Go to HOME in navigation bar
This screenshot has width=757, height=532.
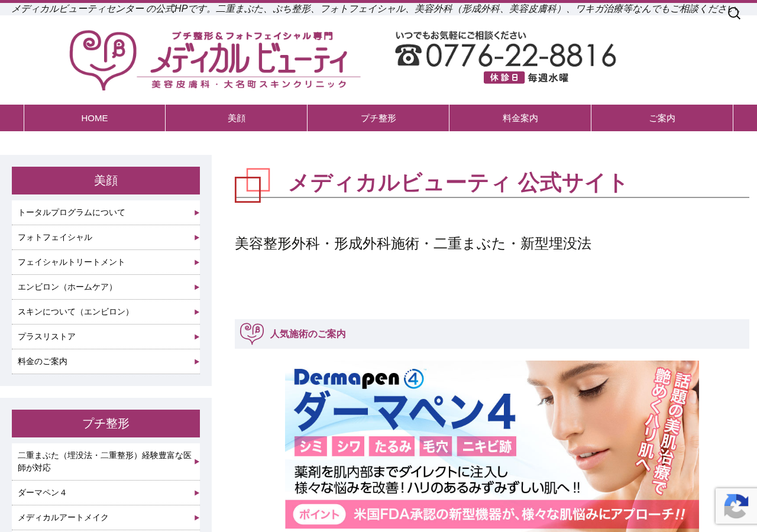tap(95, 118)
